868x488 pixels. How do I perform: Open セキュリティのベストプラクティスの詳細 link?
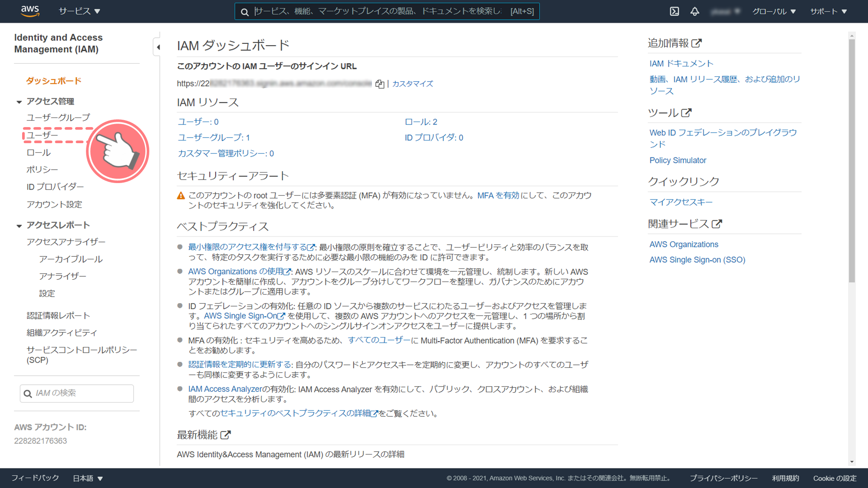[299, 413]
